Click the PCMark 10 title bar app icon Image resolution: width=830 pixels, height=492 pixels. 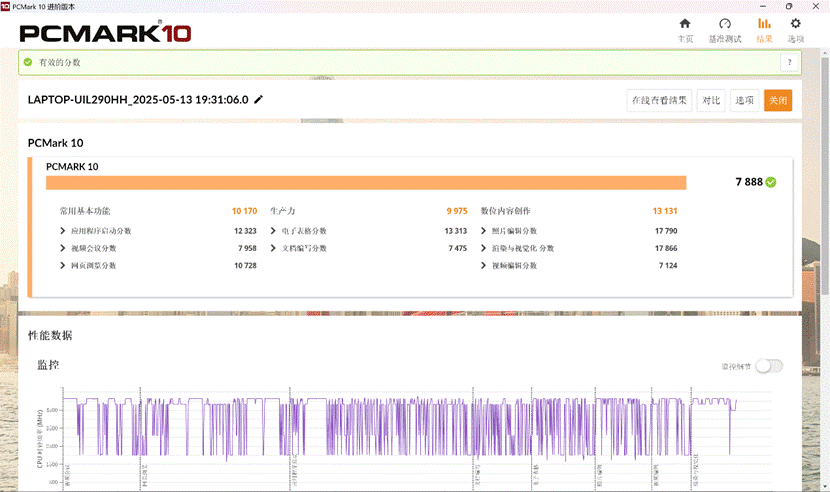tap(5, 6)
